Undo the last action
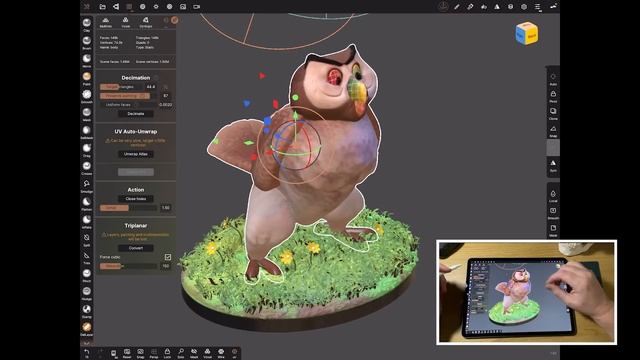This screenshot has height=360, width=640. click(87, 353)
